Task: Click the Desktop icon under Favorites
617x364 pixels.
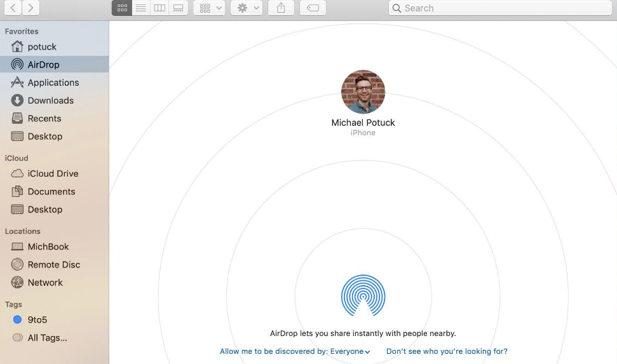Action: pos(17,136)
